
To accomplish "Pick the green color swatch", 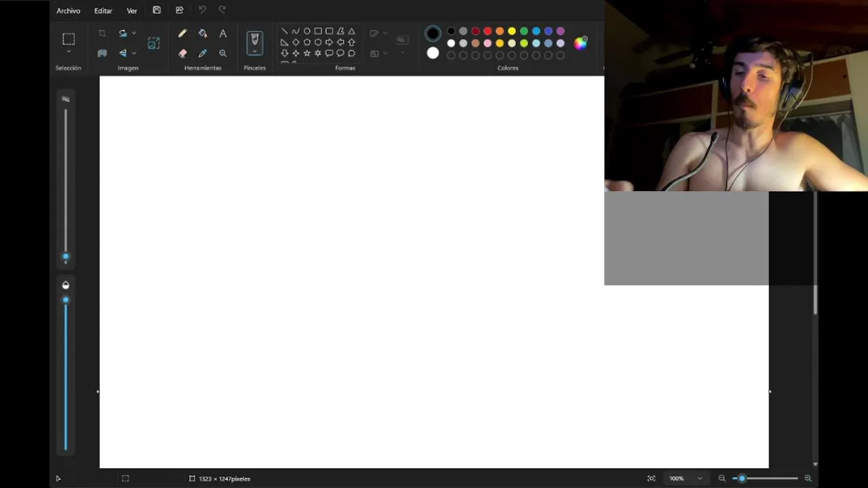I will pyautogui.click(x=524, y=31).
